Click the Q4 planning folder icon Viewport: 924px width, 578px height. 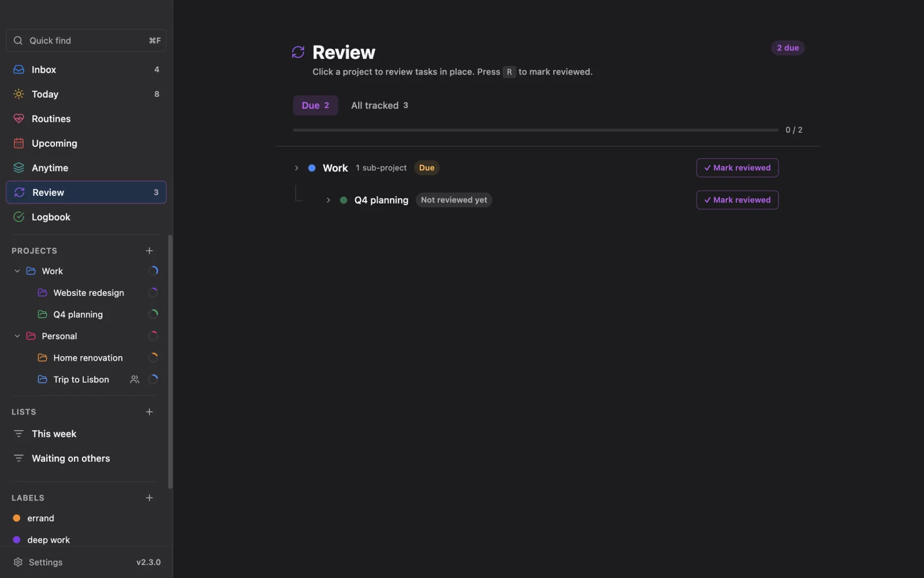coord(42,314)
